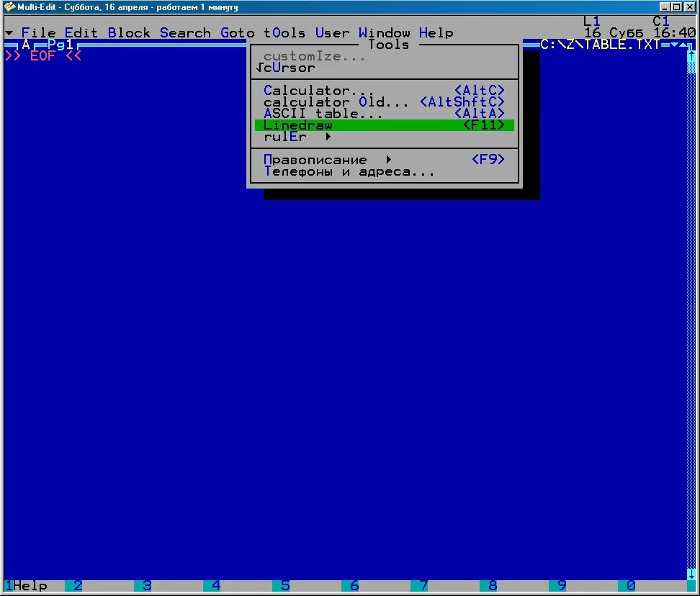Click function key 5 in bottom bar
The width and height of the screenshot is (700, 596).
285,585
